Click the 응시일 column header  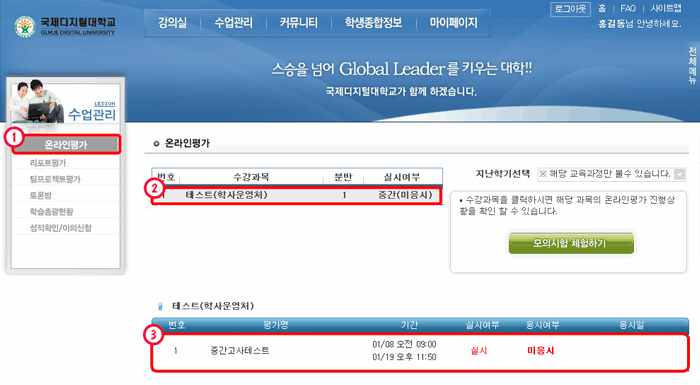631,325
